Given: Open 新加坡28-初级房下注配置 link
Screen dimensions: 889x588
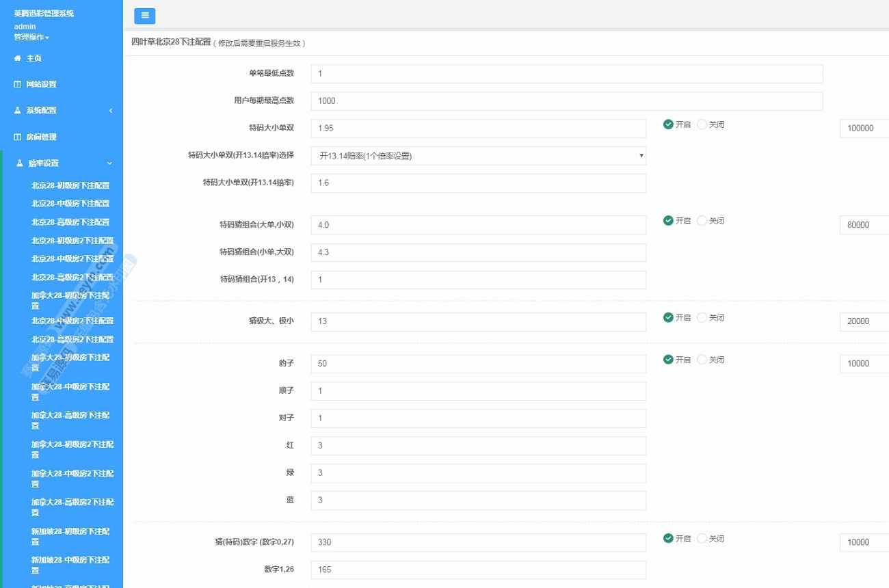Looking at the screenshot, I should click(72, 536).
